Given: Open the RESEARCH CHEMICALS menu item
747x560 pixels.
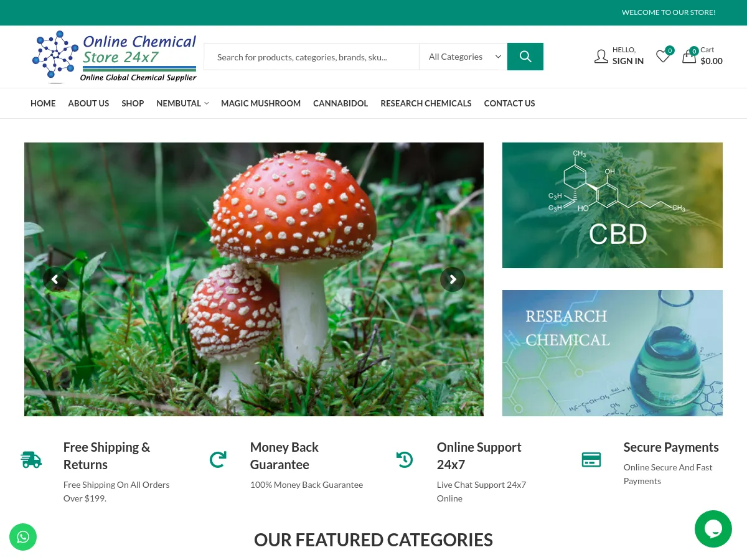Looking at the screenshot, I should click(426, 103).
